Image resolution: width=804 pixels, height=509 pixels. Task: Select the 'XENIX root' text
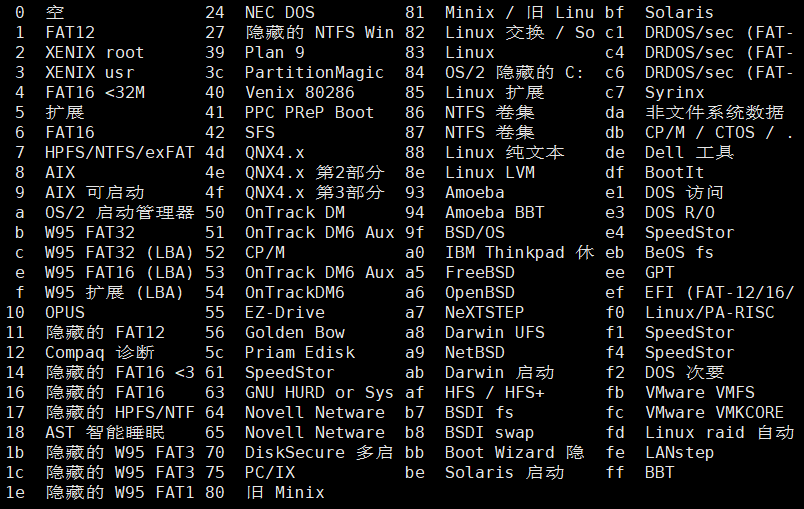point(94,52)
